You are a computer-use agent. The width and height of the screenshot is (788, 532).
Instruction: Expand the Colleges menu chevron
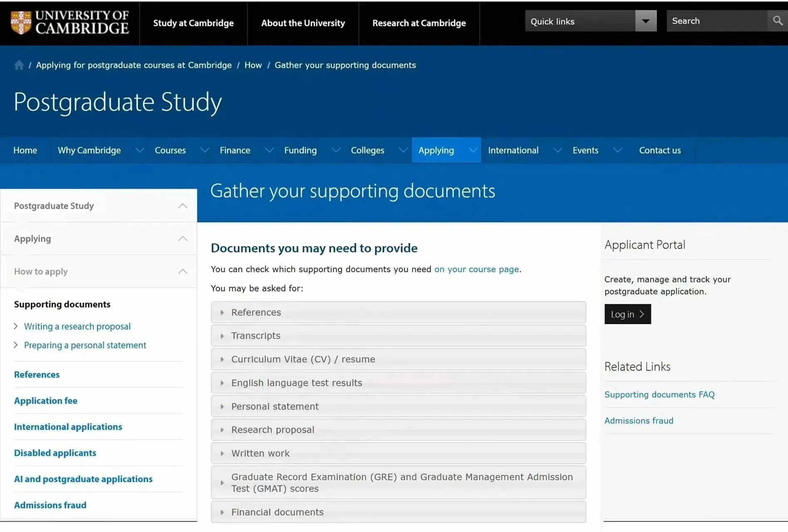403,150
